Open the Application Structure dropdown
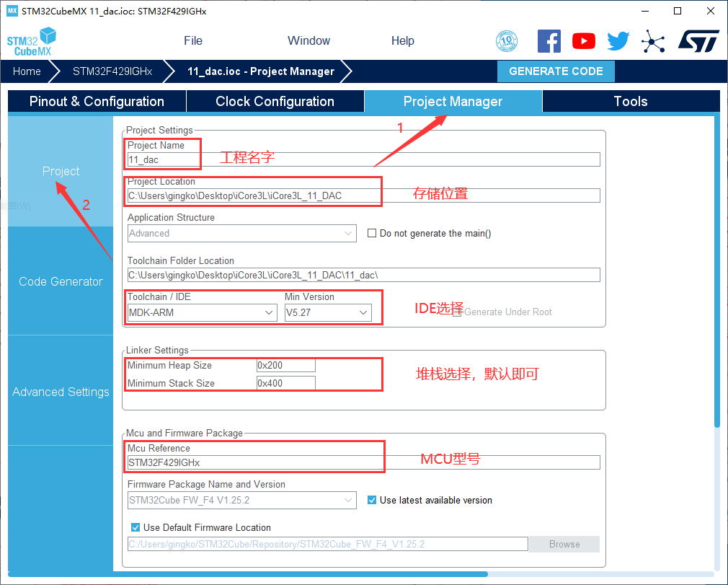Image resolution: width=728 pixels, height=585 pixels. pyautogui.click(x=241, y=233)
